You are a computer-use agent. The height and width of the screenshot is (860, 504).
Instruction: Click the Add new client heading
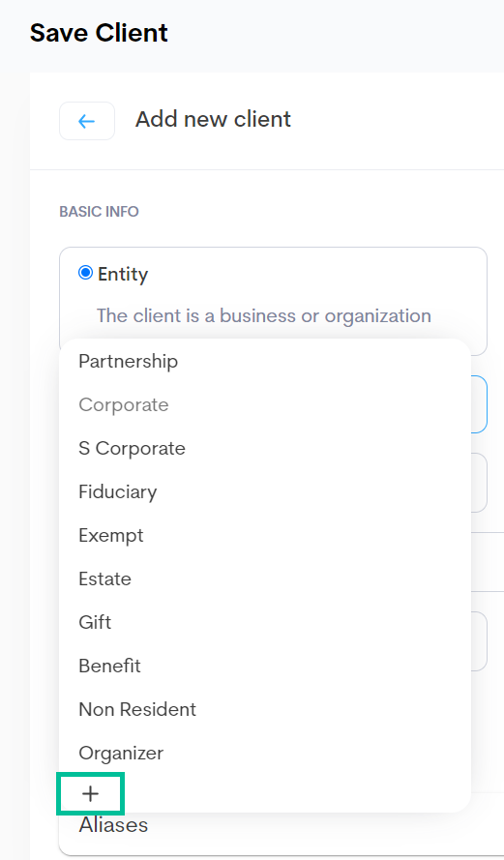pos(213,119)
